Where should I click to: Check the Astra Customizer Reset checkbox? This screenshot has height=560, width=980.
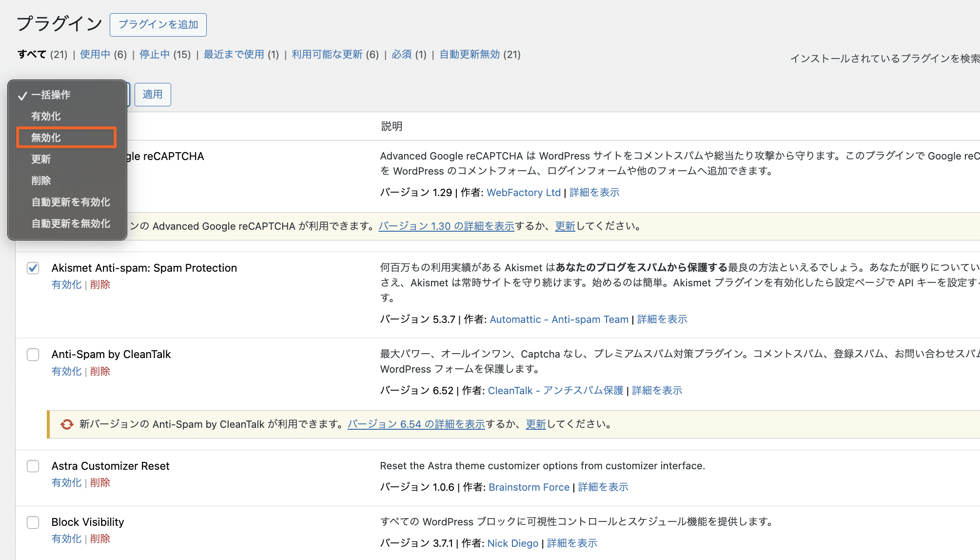[33, 466]
